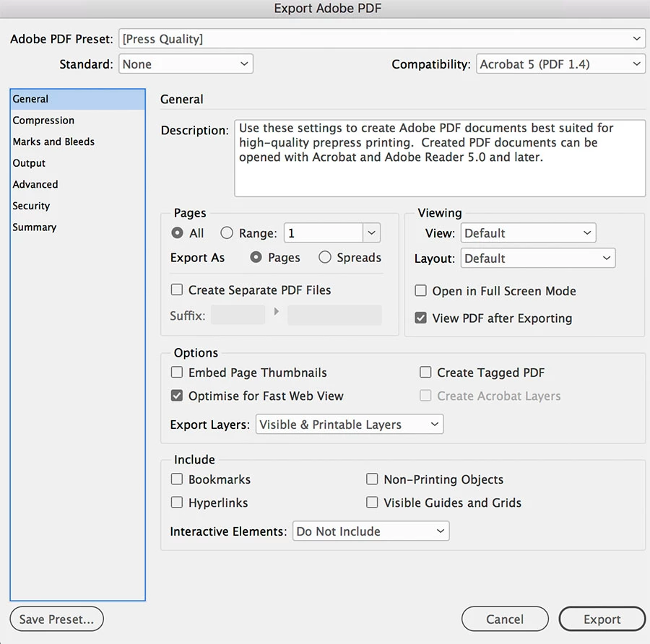Click the Save Preset button
This screenshot has width=650, height=644.
pyautogui.click(x=57, y=619)
